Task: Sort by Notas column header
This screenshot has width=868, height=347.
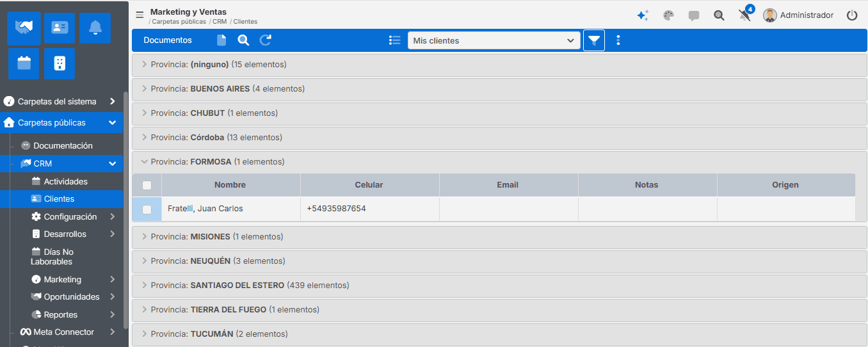Action: [647, 185]
